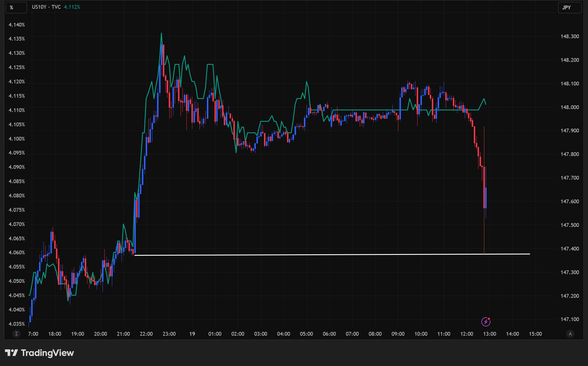This screenshot has width=588, height=366.
Task: Click the 148.000 price scale label
Action: coord(570,107)
